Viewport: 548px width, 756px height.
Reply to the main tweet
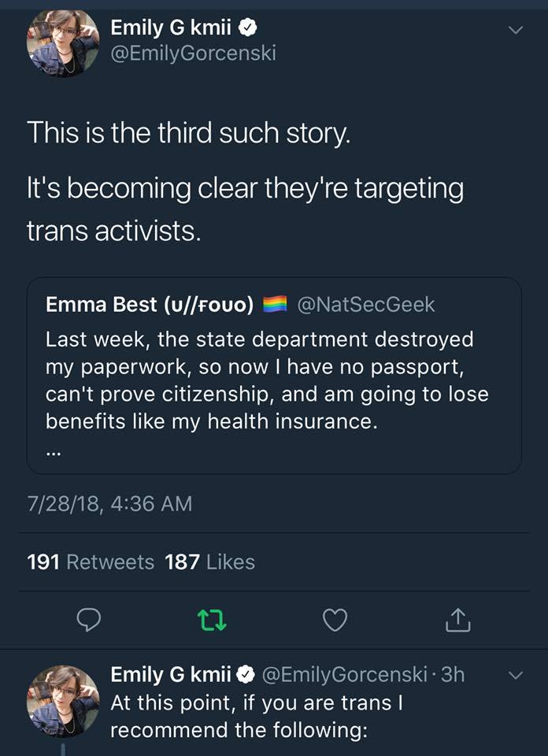point(88,621)
